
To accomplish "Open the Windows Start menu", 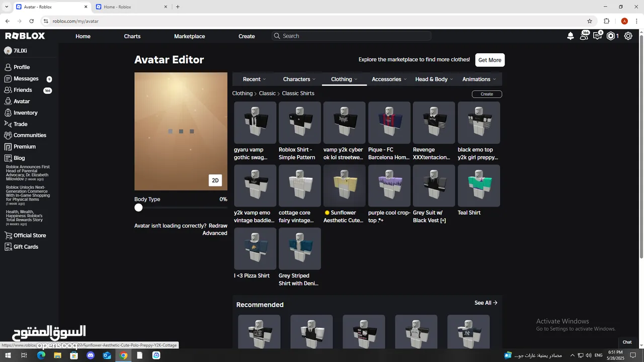I will pyautogui.click(x=8, y=355).
